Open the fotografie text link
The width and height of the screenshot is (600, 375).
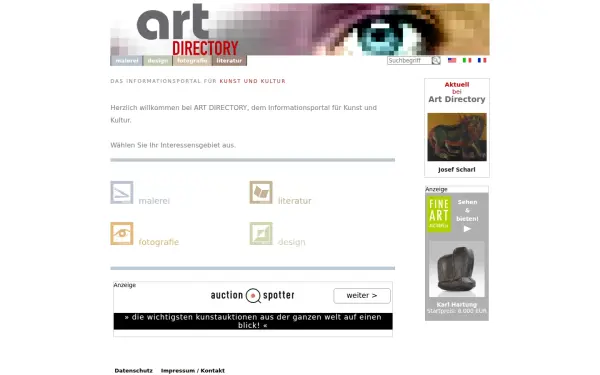(158, 242)
